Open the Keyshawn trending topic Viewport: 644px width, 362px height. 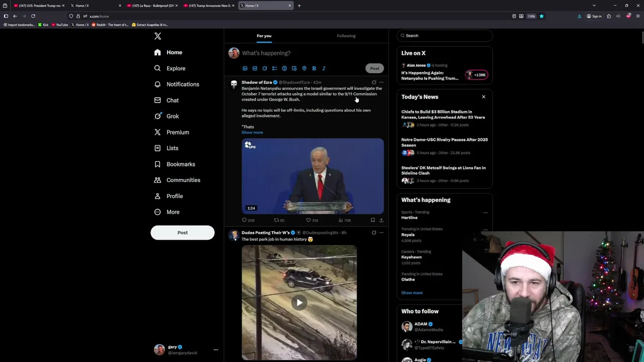[x=412, y=257]
